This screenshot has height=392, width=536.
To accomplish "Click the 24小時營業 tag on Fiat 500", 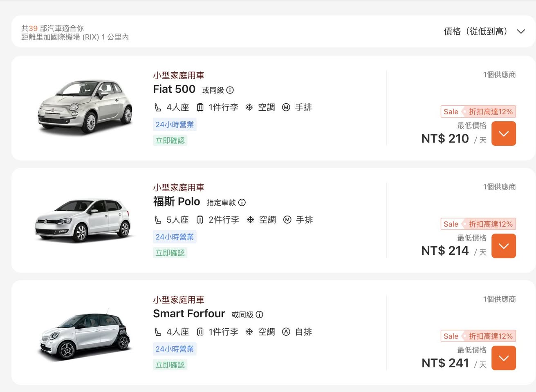I will click(175, 125).
